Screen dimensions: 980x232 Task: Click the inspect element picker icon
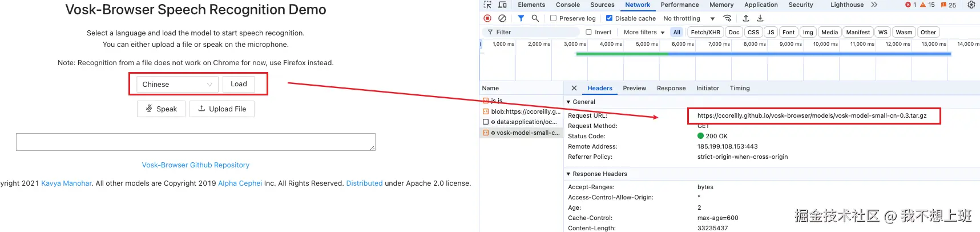[x=487, y=5]
